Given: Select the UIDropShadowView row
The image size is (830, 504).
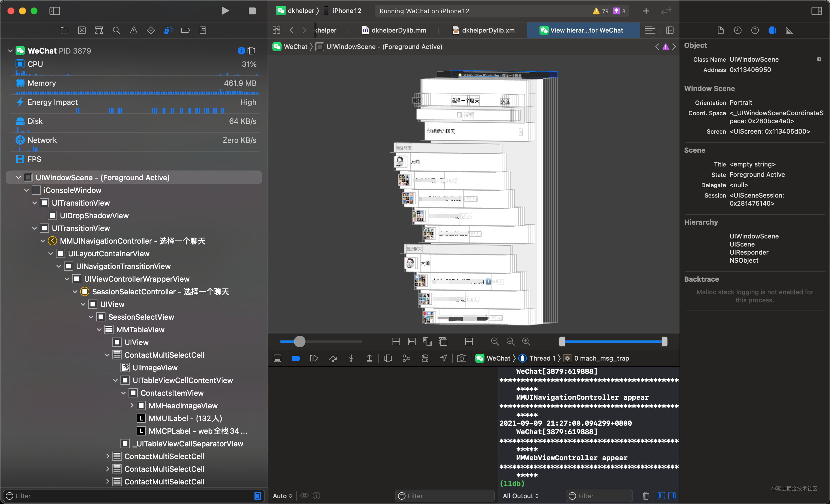Looking at the screenshot, I should (x=88, y=215).
